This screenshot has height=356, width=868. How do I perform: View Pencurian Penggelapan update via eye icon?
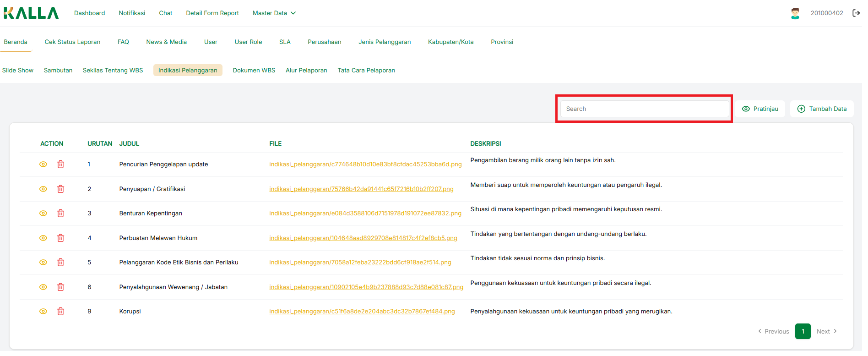tap(43, 164)
